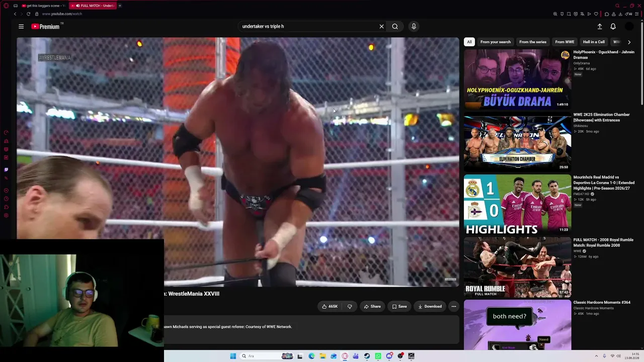Image resolution: width=644 pixels, height=362 pixels.
Task: Open the "BÜYÜK DRAMA" video thumbnail
Action: pyautogui.click(x=517, y=79)
